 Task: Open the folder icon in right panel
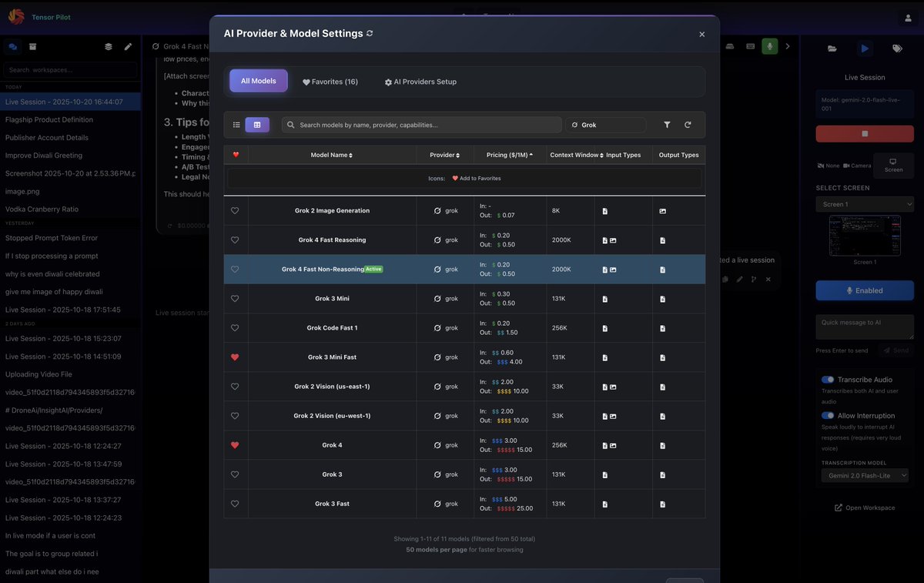click(832, 49)
